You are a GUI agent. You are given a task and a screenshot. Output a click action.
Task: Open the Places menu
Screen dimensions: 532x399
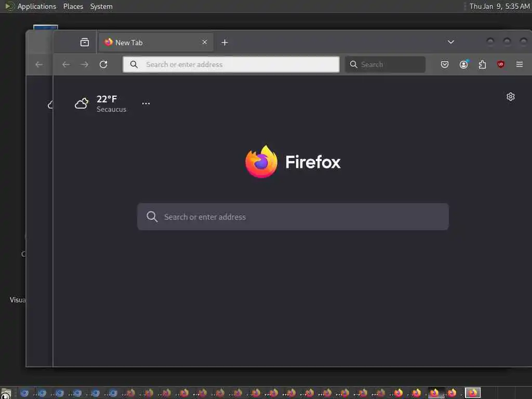[x=73, y=6]
